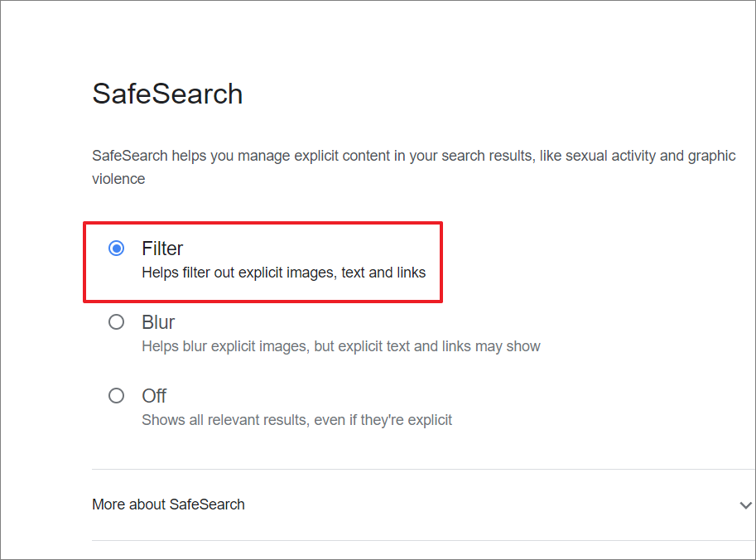Click the "Filter" option label text
This screenshot has height=560, width=756.
162,249
